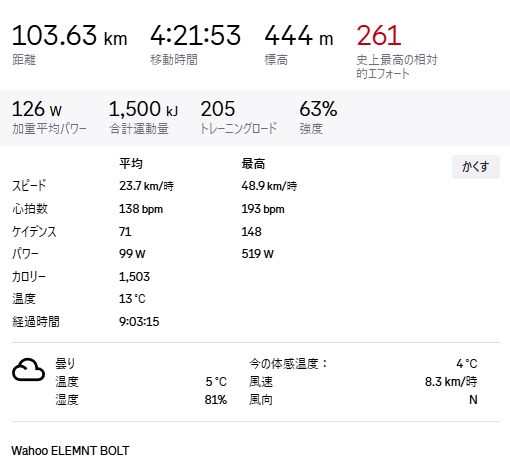Open the 史上最高の相対的エフォート label

click(x=397, y=67)
